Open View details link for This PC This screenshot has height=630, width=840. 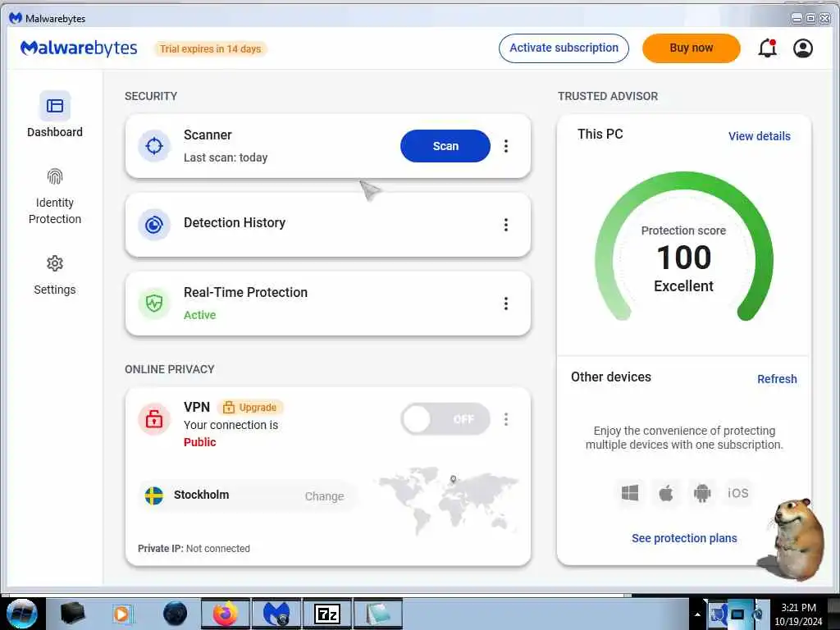click(x=759, y=136)
